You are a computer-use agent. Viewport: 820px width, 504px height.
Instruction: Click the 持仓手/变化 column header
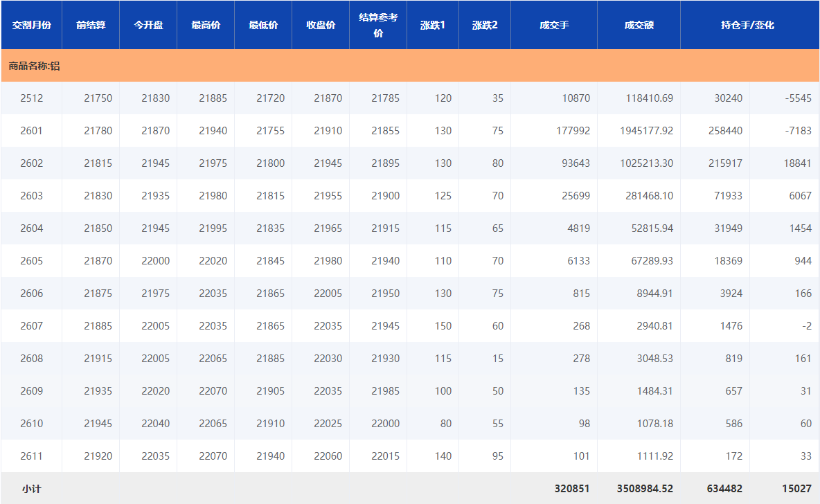point(749,25)
